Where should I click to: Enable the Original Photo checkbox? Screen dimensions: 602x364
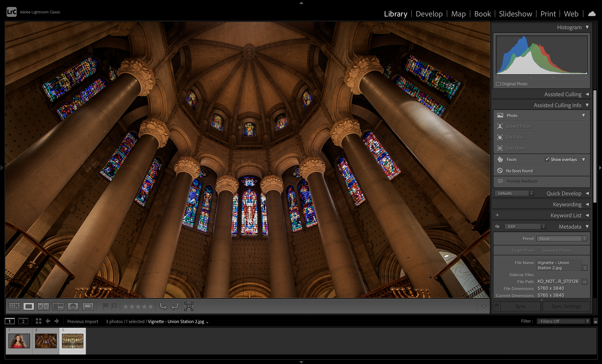click(x=498, y=84)
